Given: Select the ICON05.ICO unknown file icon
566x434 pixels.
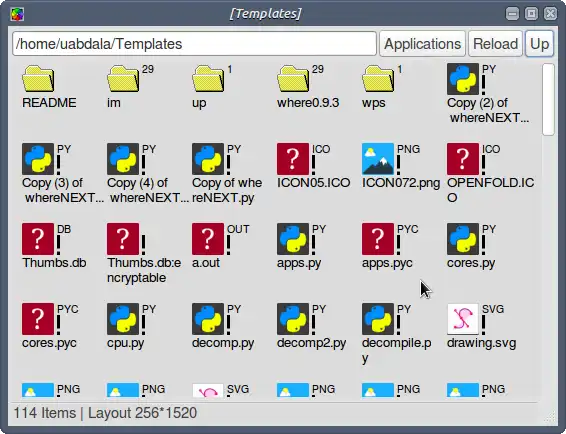Looking at the screenshot, I should 293,159.
